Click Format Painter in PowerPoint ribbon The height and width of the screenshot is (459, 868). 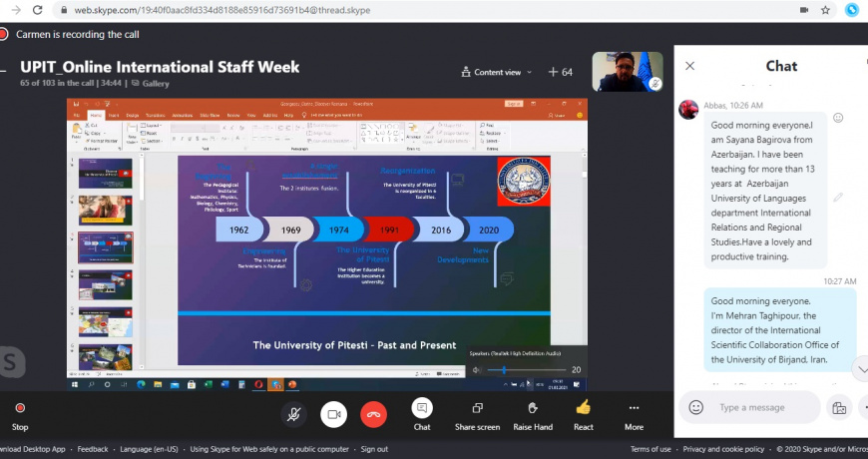point(103,141)
